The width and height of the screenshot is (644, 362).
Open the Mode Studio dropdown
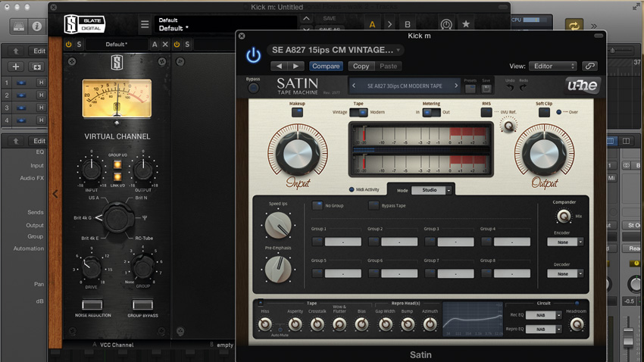point(431,190)
